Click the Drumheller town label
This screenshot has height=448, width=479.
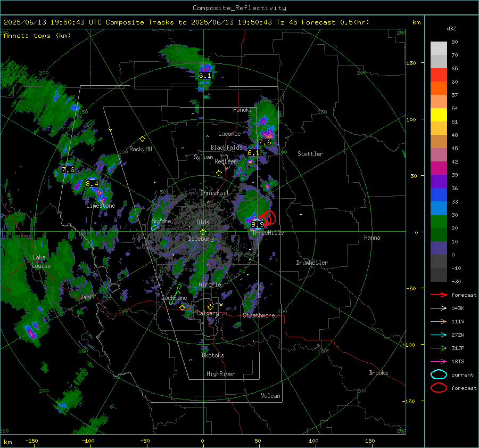pyautogui.click(x=312, y=263)
